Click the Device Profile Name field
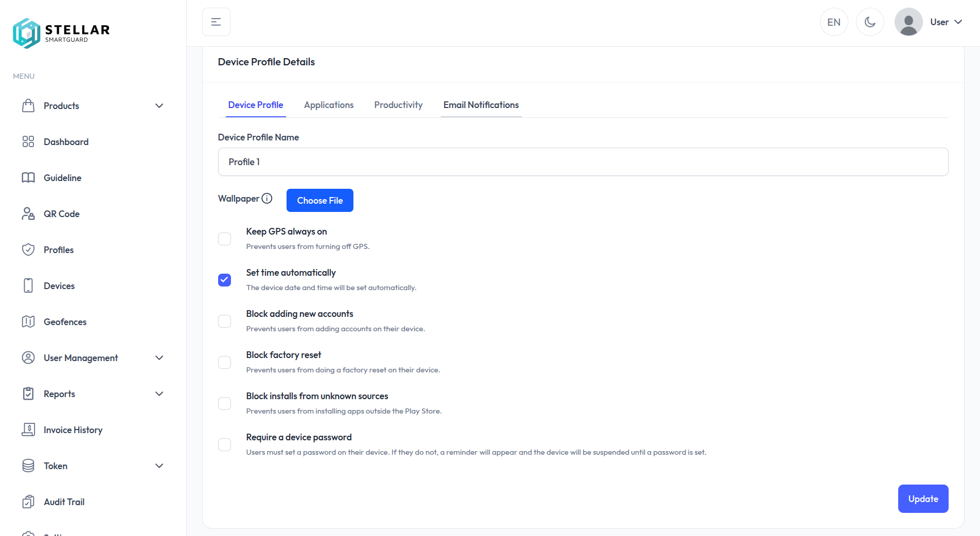The width and height of the screenshot is (980, 536). pyautogui.click(x=583, y=162)
